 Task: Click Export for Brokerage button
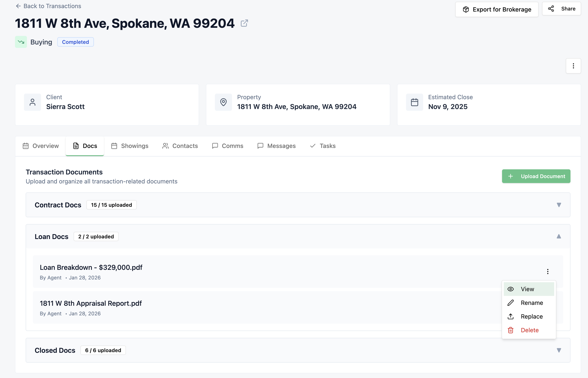497,10
